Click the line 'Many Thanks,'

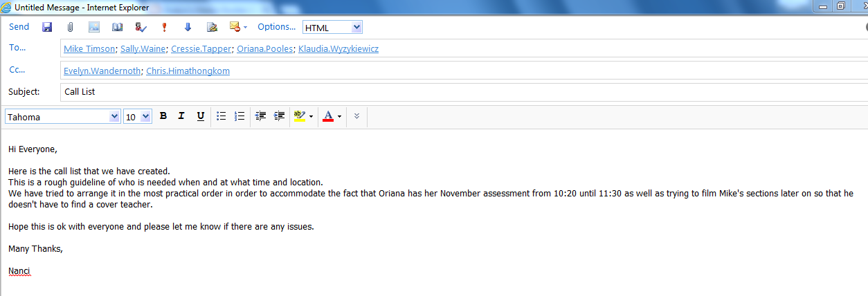[x=35, y=248]
